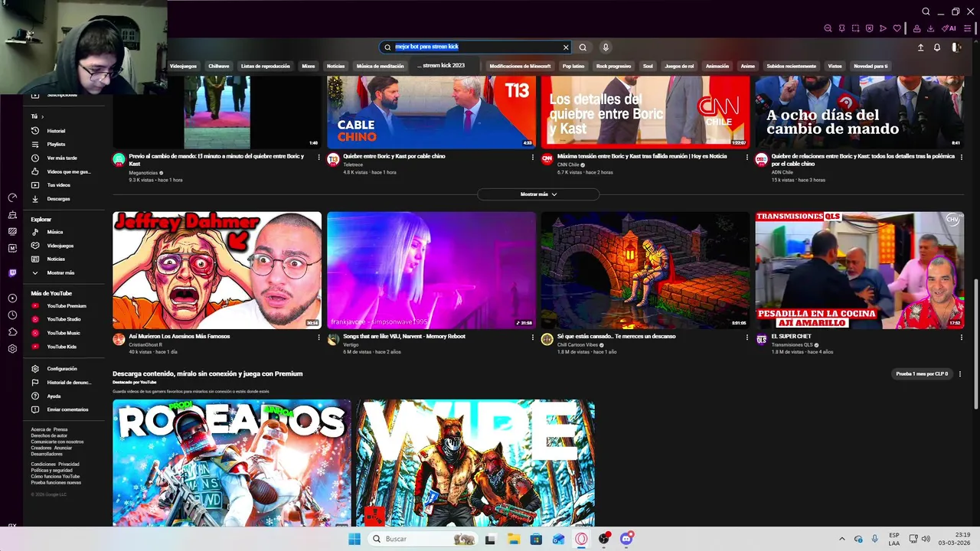Open Transmisiones QLS channel link
Viewport: 980px width, 551px height.
pyautogui.click(x=792, y=344)
